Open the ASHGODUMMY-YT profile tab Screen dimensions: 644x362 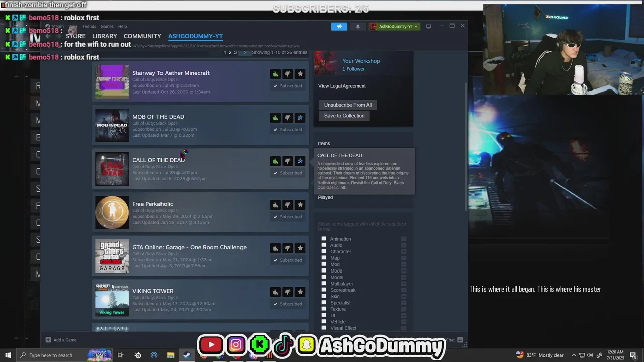195,36
